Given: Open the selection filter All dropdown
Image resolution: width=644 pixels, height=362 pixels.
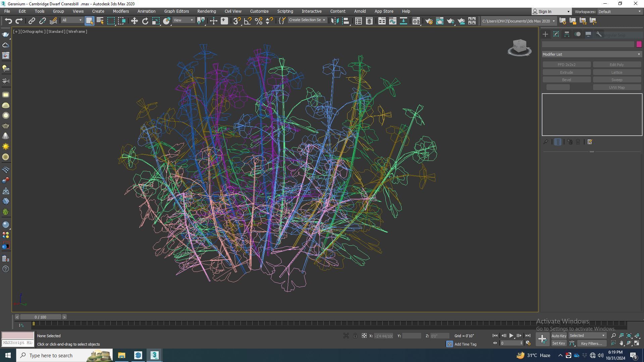Looking at the screenshot, I should coord(72,20).
